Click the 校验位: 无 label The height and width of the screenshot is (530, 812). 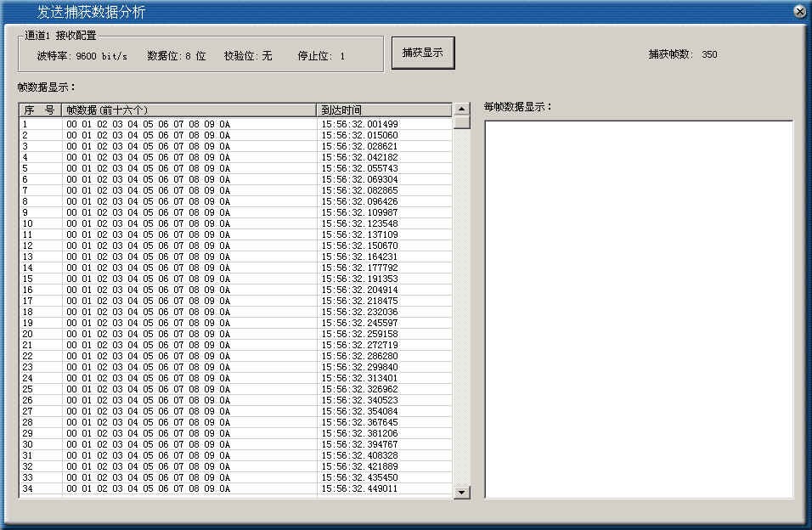tap(247, 56)
